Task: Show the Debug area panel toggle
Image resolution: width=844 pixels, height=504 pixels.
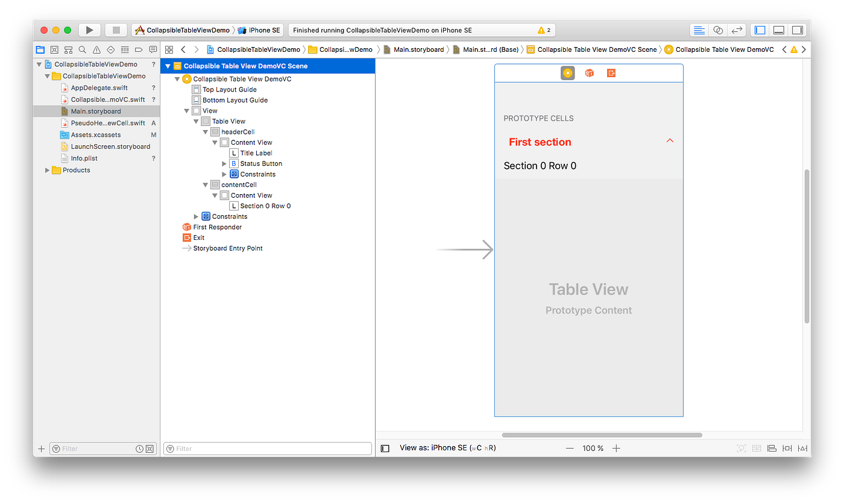Action: [x=779, y=30]
